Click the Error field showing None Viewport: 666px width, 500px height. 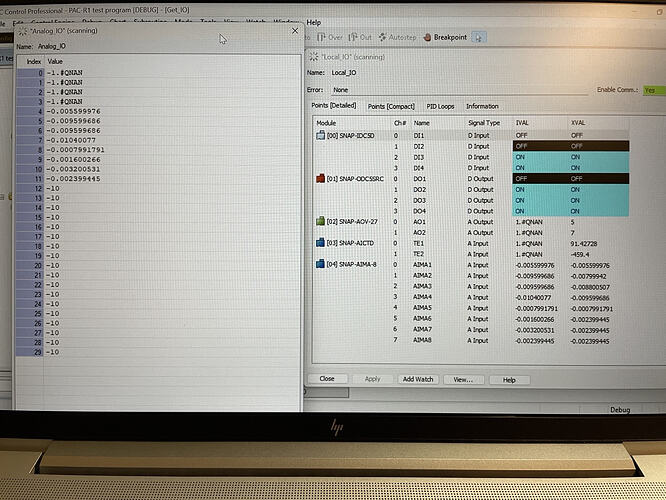click(459, 90)
